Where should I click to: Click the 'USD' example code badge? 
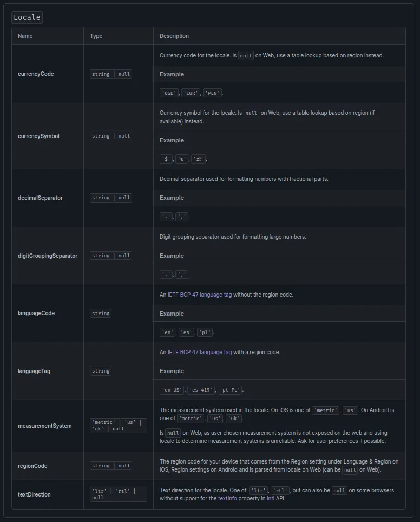169,93
